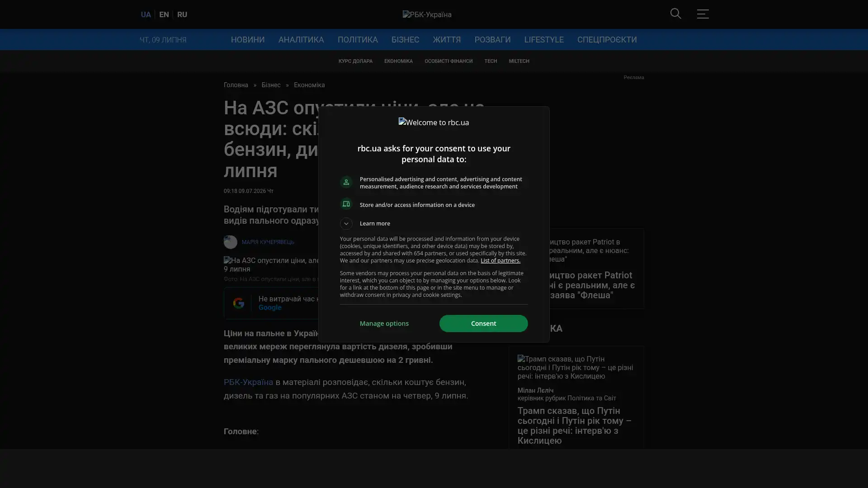Select the UA language option
This screenshot has height=488, width=868.
tap(146, 14)
